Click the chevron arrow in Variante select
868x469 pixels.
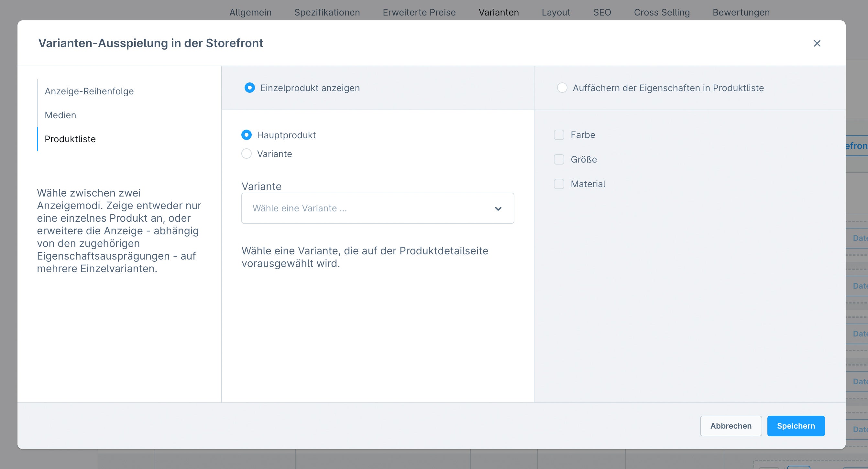pyautogui.click(x=498, y=209)
